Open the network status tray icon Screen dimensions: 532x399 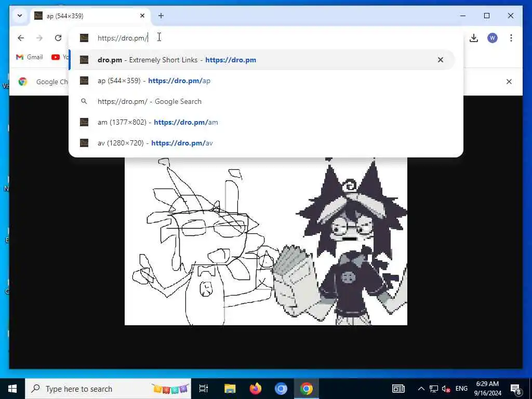click(434, 389)
